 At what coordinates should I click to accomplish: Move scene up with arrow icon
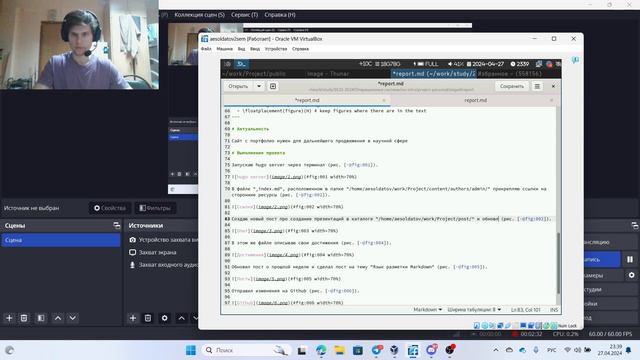tap(58, 318)
